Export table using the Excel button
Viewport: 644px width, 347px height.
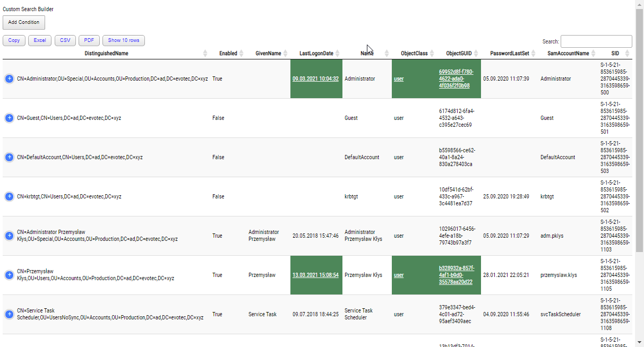(40, 40)
